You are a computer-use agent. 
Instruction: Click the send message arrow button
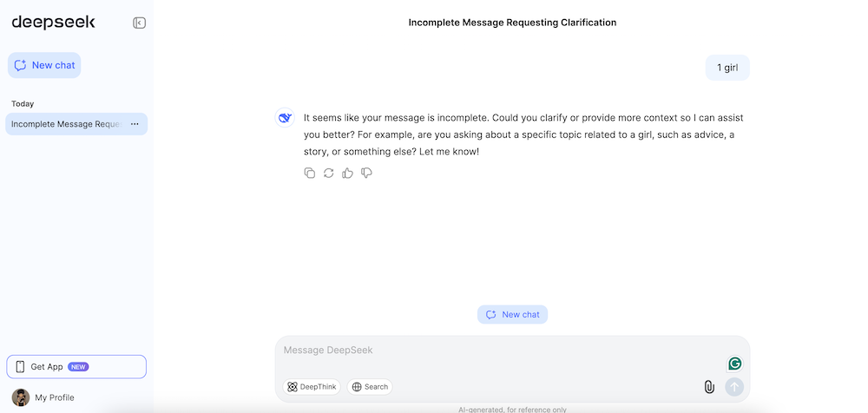734,387
